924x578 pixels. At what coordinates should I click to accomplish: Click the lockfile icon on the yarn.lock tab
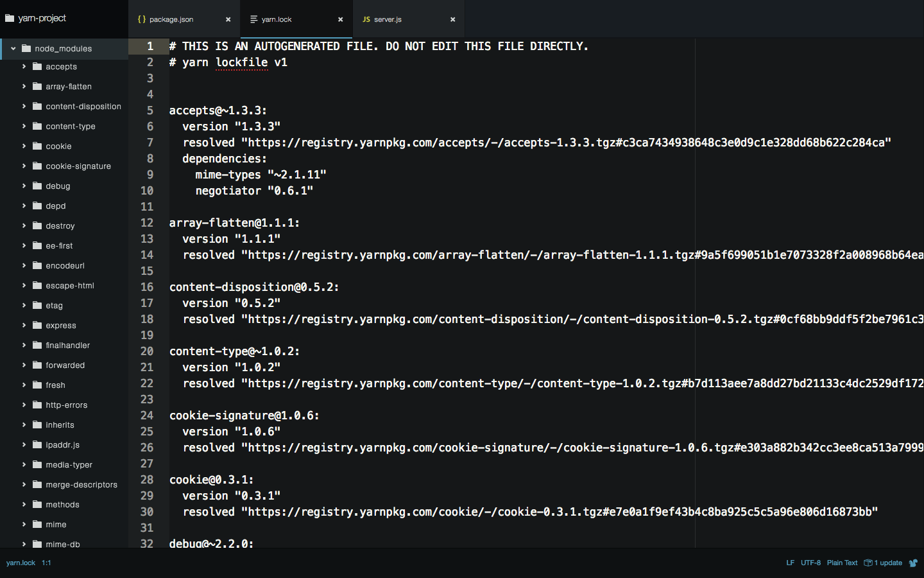tap(255, 19)
